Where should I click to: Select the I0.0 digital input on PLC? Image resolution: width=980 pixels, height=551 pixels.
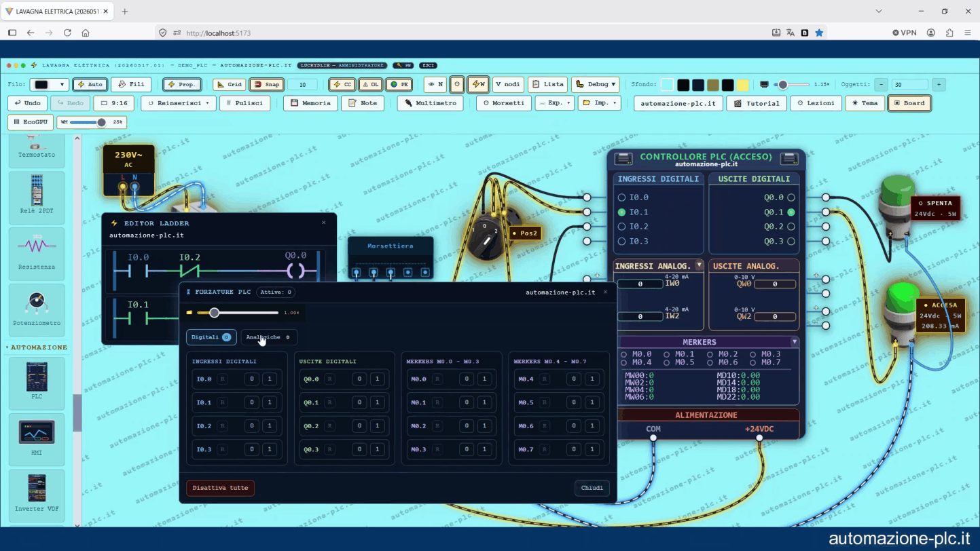point(621,197)
